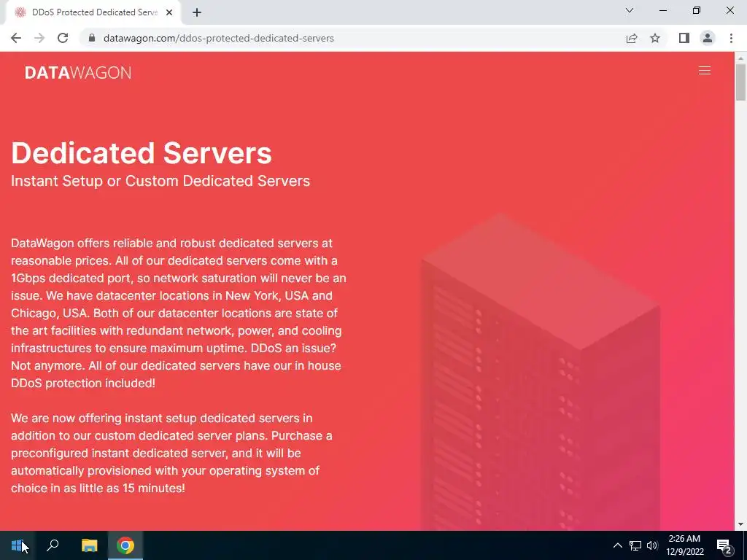Viewport: 747px width, 560px height.
Task: Click the Dedicated Servers heading
Action: pos(142,153)
